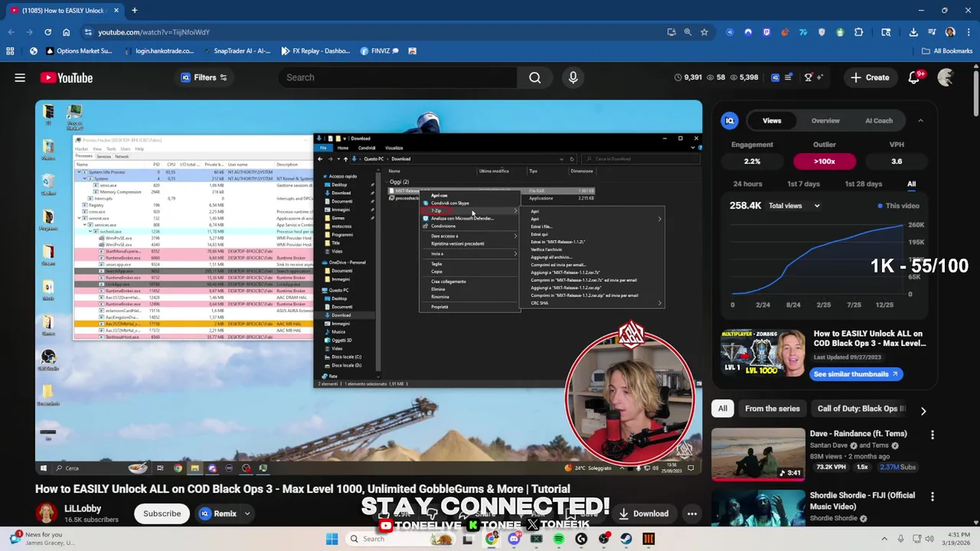Screen dimensions: 980x551
Task: Open the All Bookmarks folder
Action: [x=946, y=51]
